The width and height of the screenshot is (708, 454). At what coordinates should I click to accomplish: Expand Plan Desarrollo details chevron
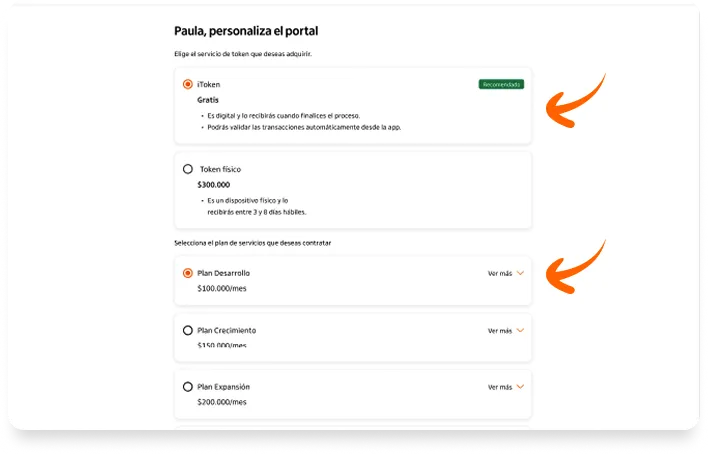point(520,273)
